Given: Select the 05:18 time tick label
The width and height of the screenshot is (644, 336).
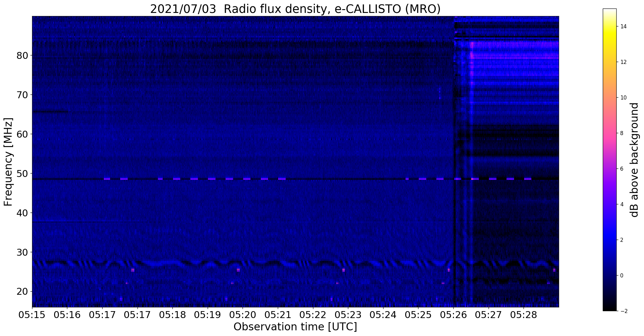Looking at the screenshot, I should point(172,315).
